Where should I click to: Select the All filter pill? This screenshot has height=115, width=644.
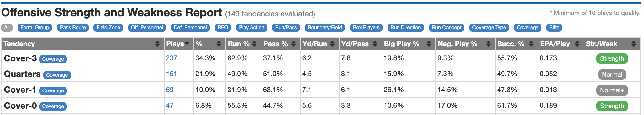pyautogui.click(x=7, y=28)
